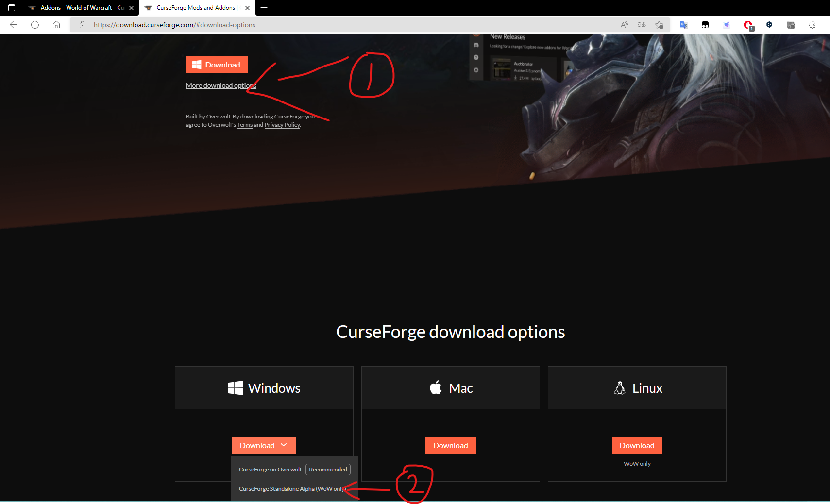Open the translate page icon in address bar
Image resolution: width=830 pixels, height=504 pixels.
click(642, 25)
